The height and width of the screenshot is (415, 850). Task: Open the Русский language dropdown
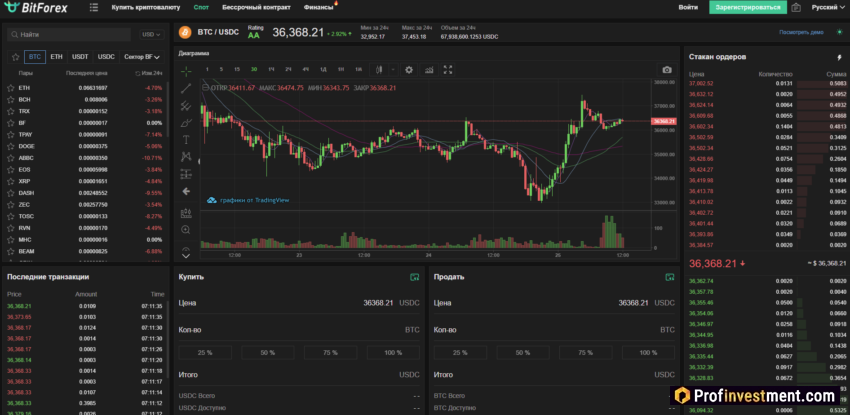[827, 8]
